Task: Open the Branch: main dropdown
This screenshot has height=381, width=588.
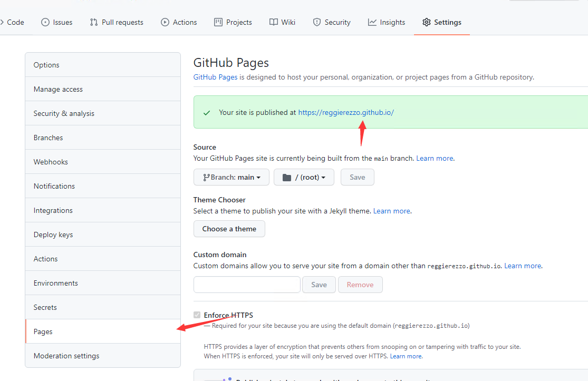Action: coord(232,177)
